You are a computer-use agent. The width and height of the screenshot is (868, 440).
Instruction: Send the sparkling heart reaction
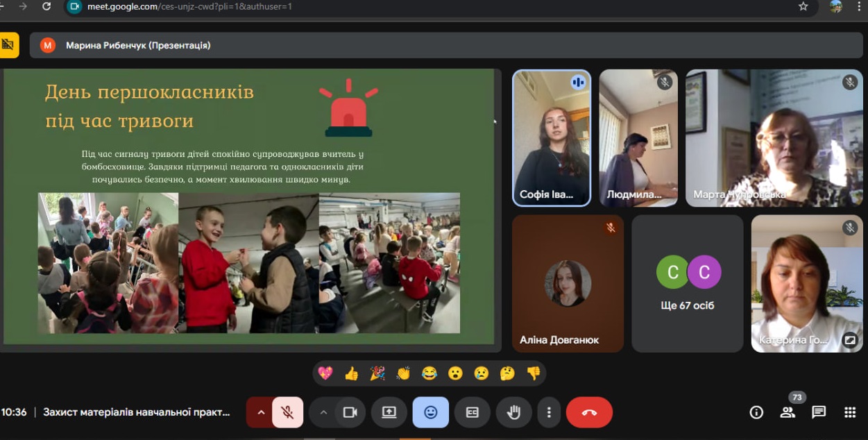tap(325, 373)
